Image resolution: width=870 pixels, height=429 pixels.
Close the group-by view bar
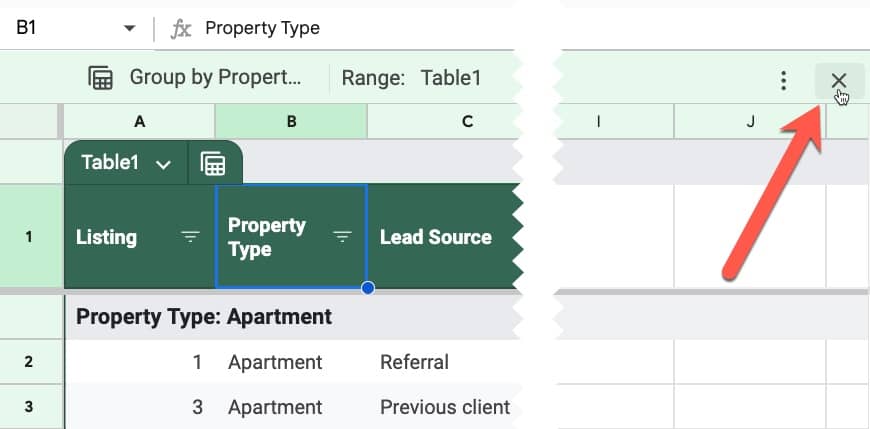pos(839,80)
